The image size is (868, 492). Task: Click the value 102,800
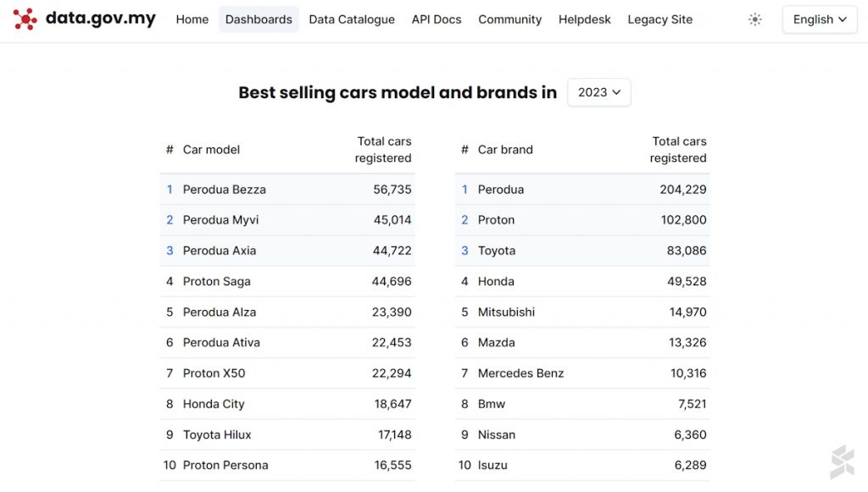684,220
